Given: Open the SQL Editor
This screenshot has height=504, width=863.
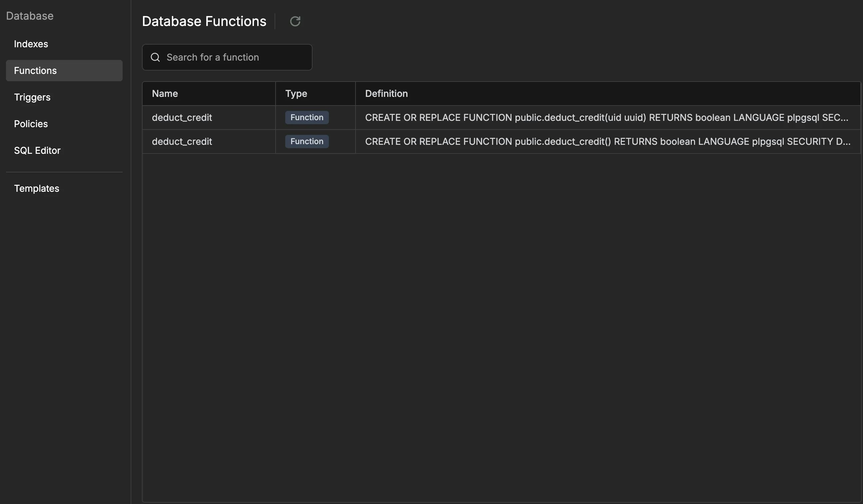Looking at the screenshot, I should 37,150.
